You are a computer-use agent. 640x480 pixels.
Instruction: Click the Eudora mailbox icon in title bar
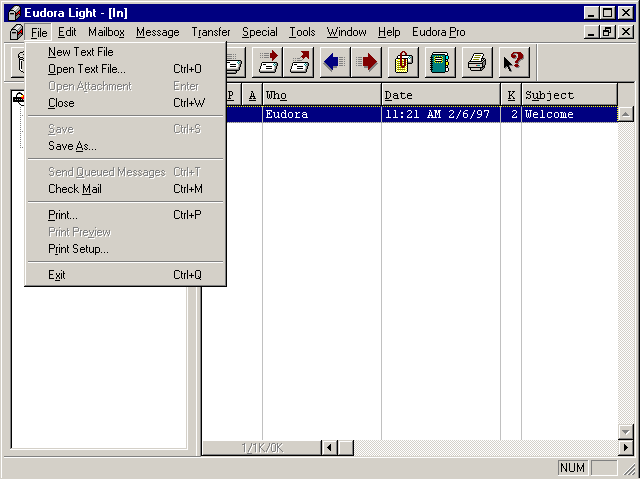tap(15, 13)
